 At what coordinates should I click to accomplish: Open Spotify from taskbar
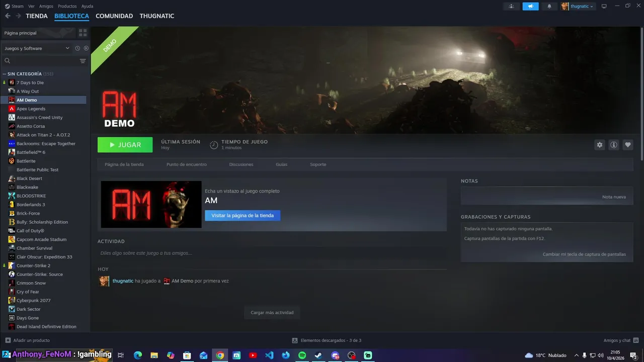pos(302,355)
